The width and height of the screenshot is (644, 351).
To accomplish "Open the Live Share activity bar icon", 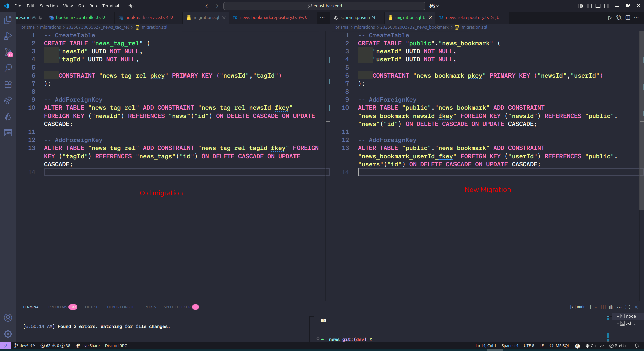I will [8, 100].
